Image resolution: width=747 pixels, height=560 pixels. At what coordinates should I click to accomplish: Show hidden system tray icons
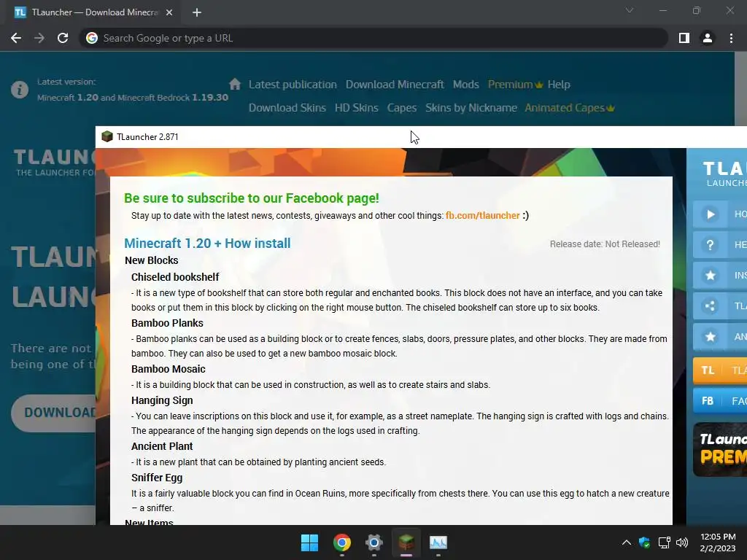pyautogui.click(x=627, y=542)
